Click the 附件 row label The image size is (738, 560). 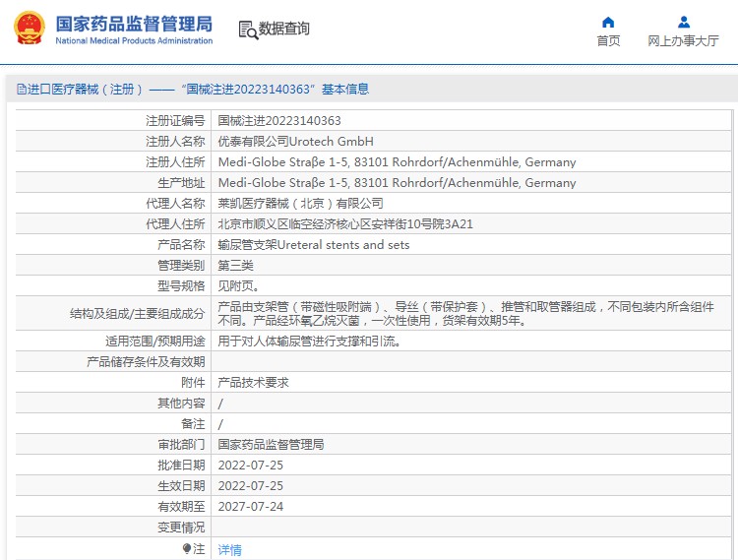[193, 383]
